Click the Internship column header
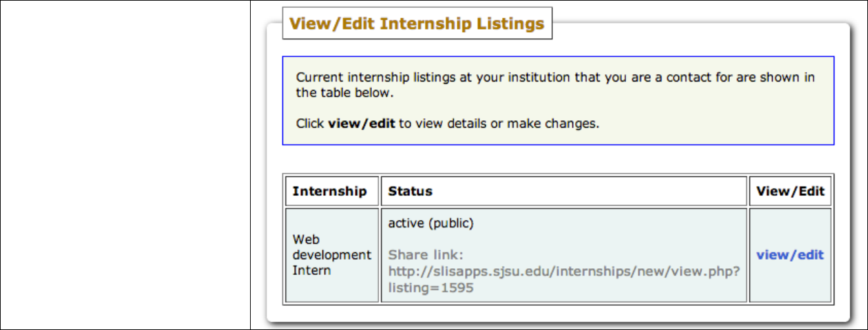868x330 pixels. coord(330,191)
